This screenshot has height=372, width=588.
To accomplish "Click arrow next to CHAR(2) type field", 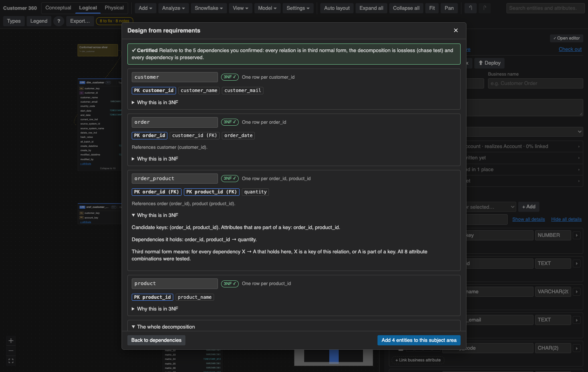I will pyautogui.click(x=577, y=348).
